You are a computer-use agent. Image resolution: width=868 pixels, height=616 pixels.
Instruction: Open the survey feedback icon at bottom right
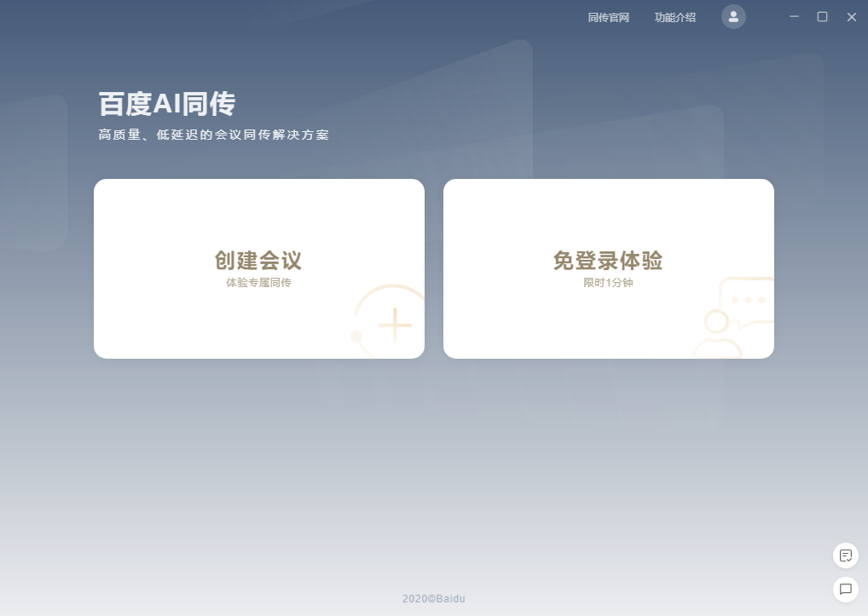click(x=845, y=556)
